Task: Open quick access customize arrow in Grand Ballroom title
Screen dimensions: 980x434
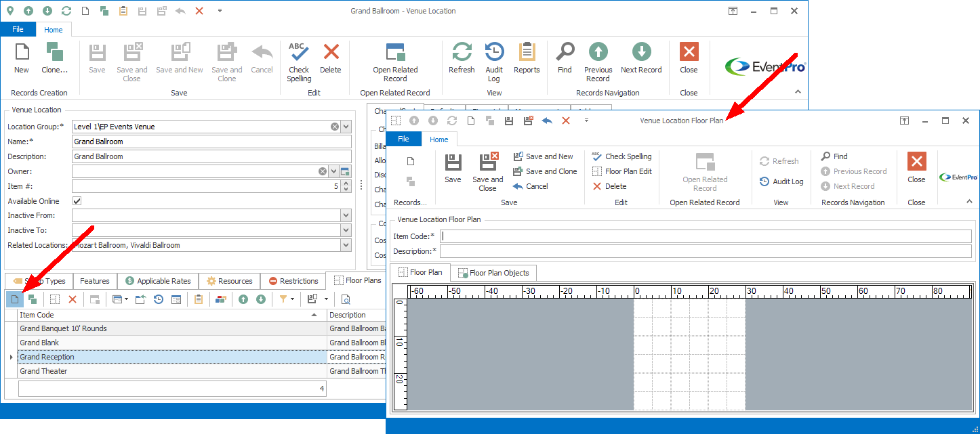Action: [x=220, y=11]
